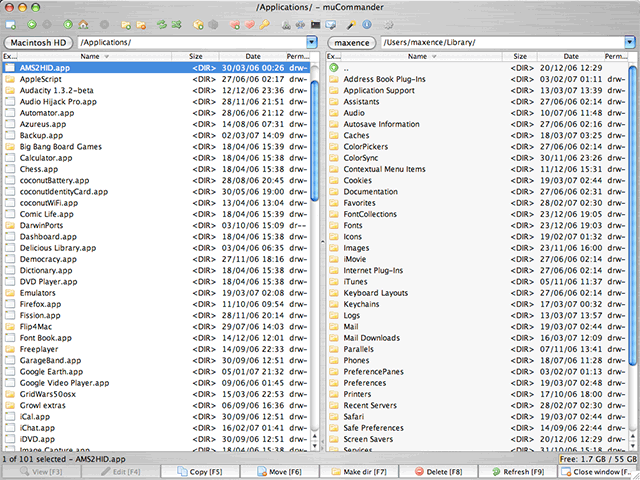Sort the right panel by Date column
Viewport: 640px width, 480px height.
[x=571, y=56]
